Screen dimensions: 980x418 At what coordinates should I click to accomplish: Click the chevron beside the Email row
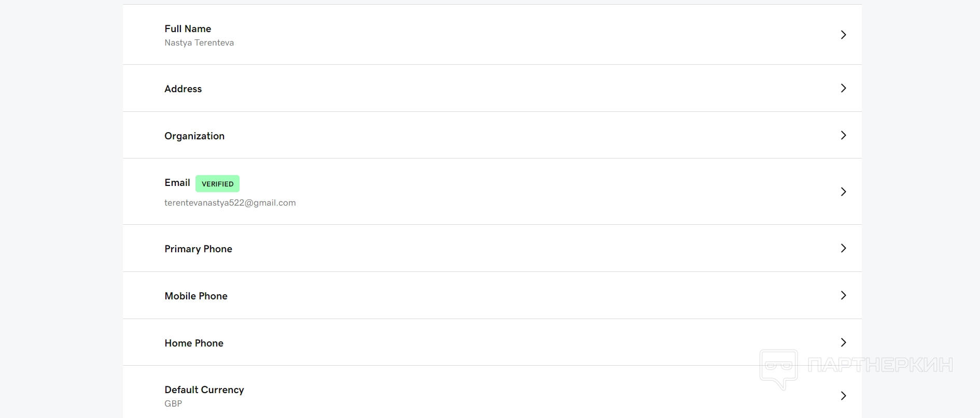(843, 192)
